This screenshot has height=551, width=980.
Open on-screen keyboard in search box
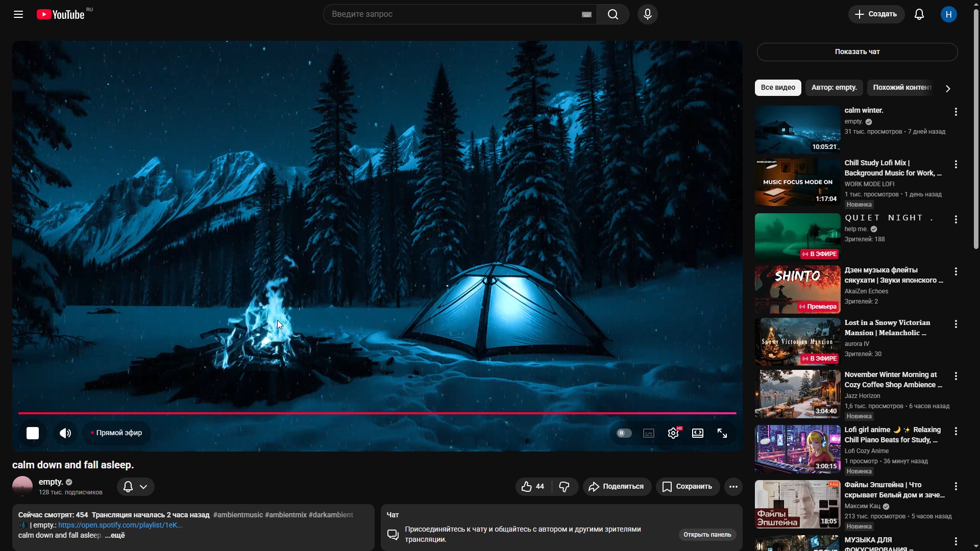click(586, 14)
